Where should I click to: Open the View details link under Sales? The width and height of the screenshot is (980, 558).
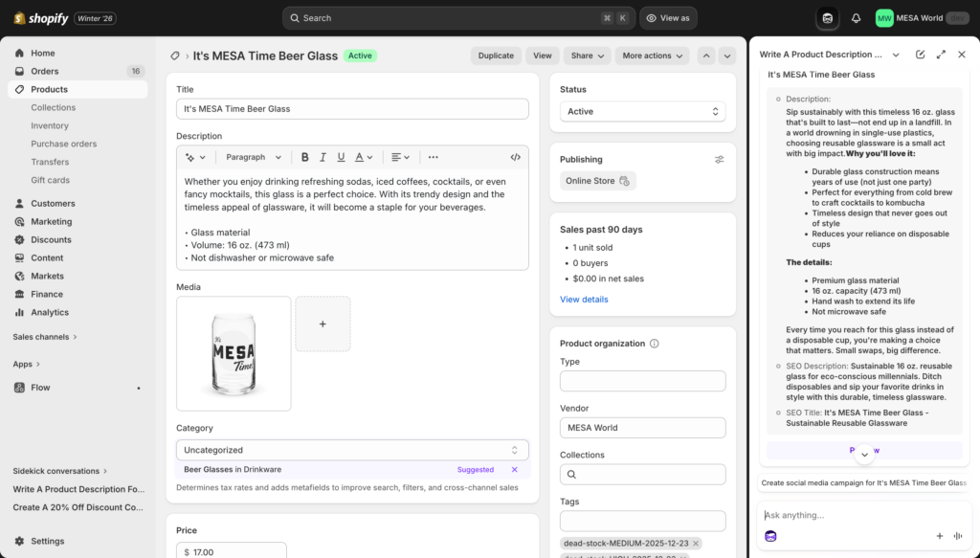point(584,299)
